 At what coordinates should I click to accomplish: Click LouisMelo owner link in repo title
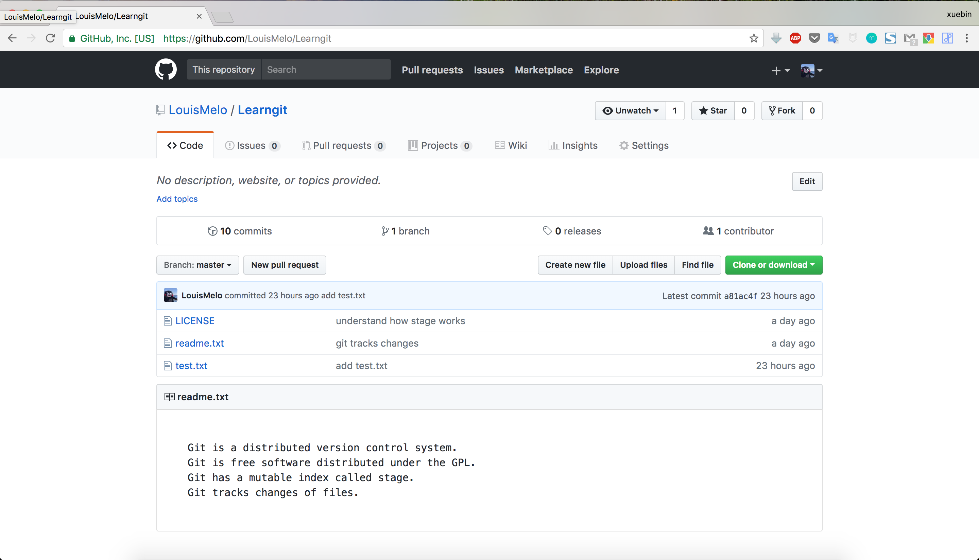point(198,110)
